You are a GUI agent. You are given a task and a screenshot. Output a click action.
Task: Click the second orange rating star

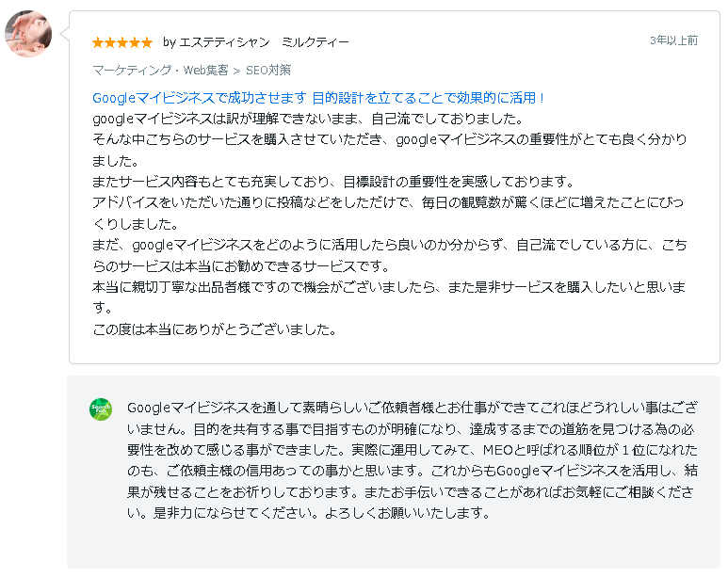tap(110, 43)
